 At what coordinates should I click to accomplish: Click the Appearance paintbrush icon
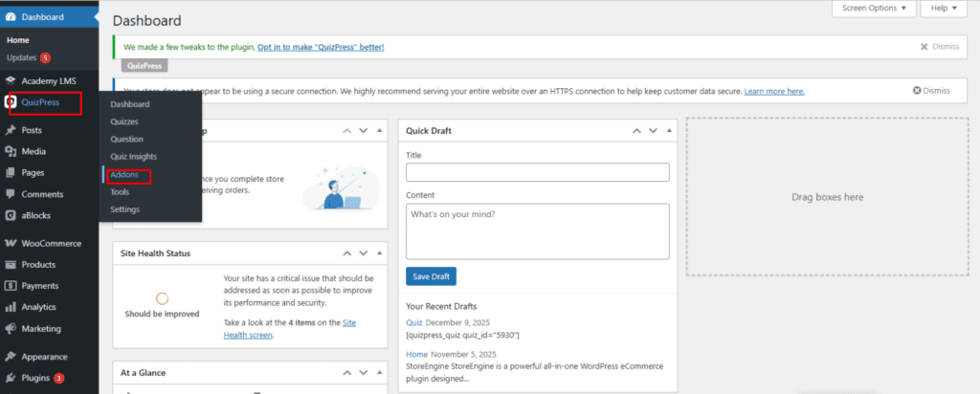click(x=11, y=357)
